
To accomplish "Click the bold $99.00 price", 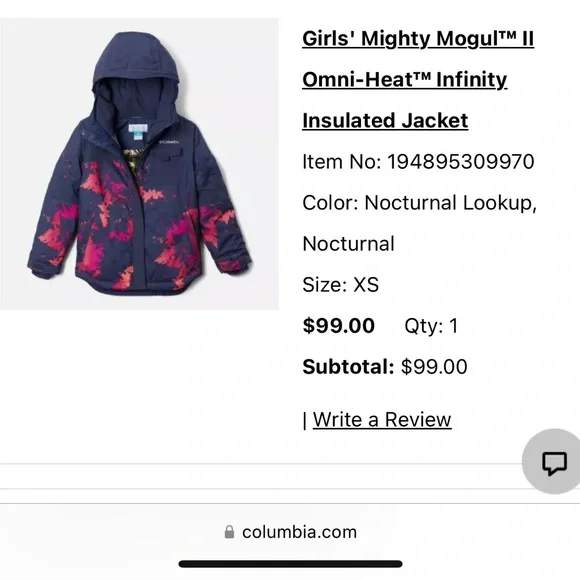I will point(338,326).
